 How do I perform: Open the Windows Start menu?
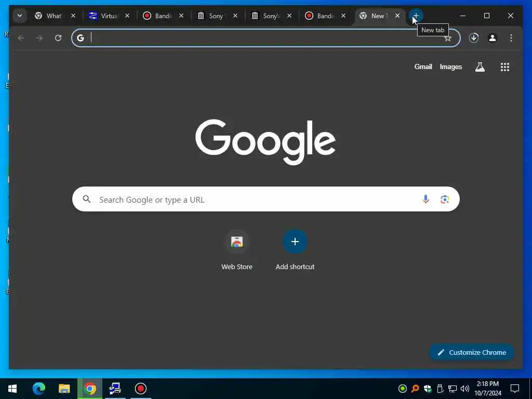[12, 389]
